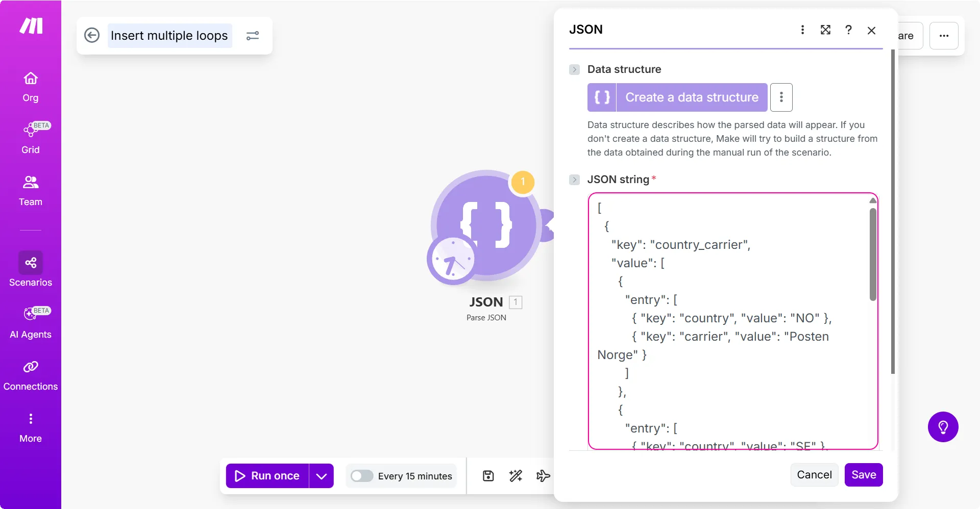Click the JSON string textarea scrollbar
Viewport: 980px width, 509px height.
[873, 254]
